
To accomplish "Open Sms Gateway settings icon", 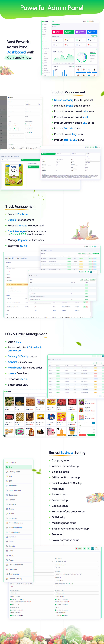I will pos(7,574).
